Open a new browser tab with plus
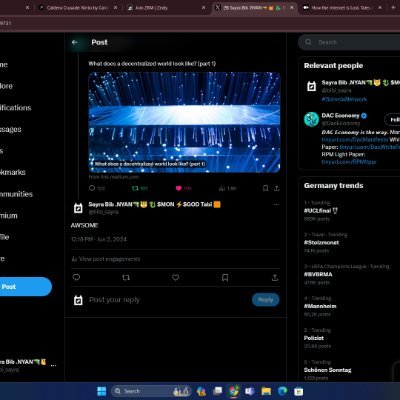Viewport: 400px width, 400px height. point(393,7)
